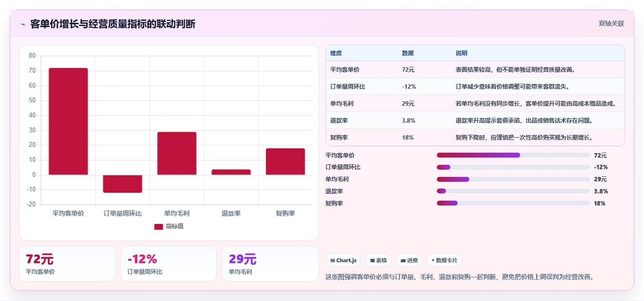Click the lightning icon beside the title
644x301 pixels.
coord(23,24)
